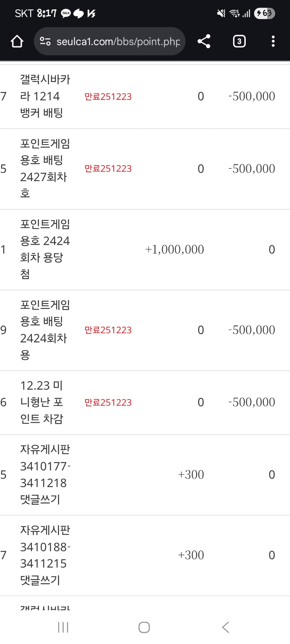The height and width of the screenshot is (644, 290).
Task: Tap the 포인트게임 용호 2424회차 용당첨 entry
Action: (x=45, y=249)
